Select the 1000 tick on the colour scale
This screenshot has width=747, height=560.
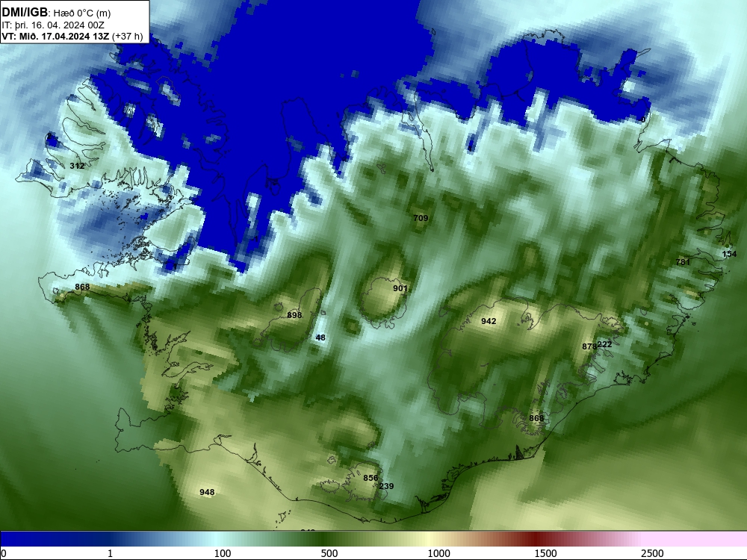[x=438, y=553]
